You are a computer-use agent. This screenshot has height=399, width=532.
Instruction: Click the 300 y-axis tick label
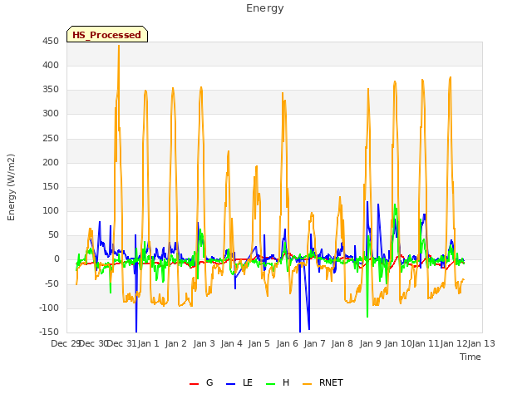(x=51, y=114)
